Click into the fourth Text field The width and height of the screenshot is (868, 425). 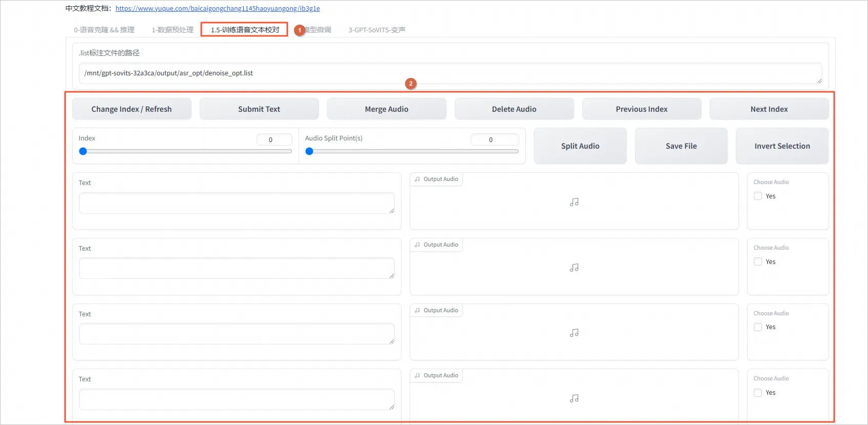(237, 399)
